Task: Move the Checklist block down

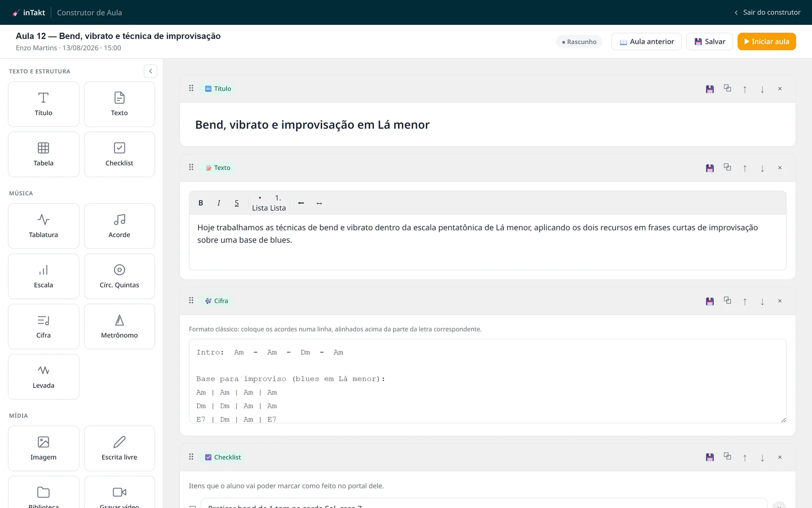Action: pyautogui.click(x=762, y=457)
